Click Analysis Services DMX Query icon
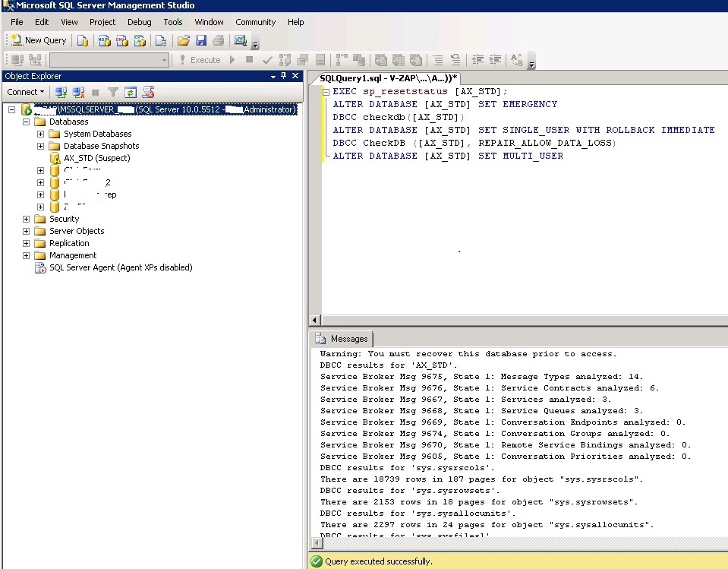728x569 pixels. (x=122, y=40)
